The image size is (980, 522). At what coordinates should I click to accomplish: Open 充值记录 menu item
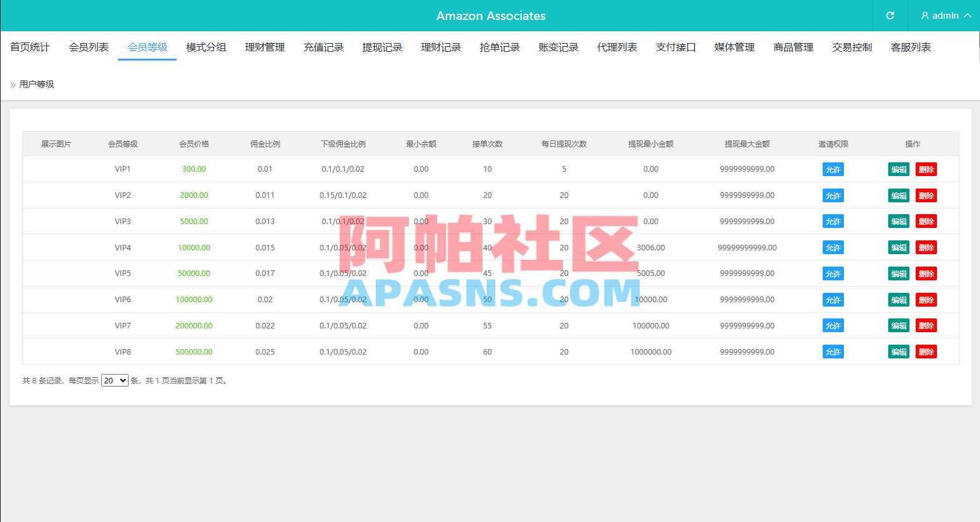coord(323,47)
